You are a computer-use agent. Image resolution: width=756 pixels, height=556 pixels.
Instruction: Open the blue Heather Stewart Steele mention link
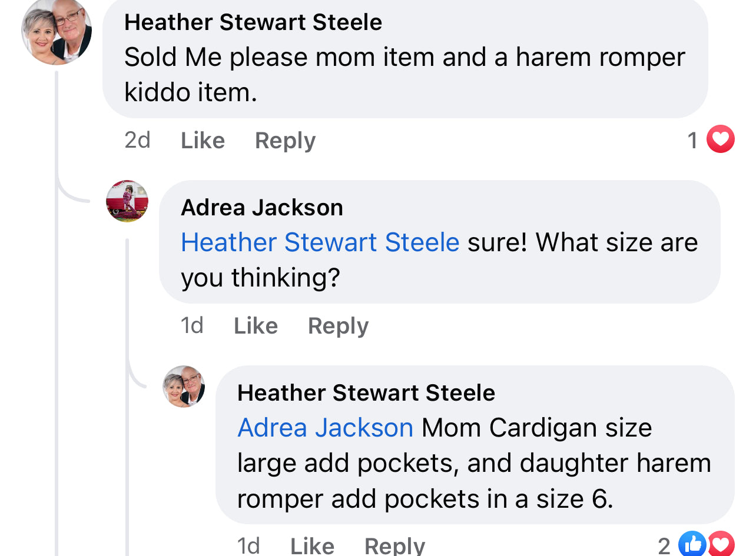(320, 242)
